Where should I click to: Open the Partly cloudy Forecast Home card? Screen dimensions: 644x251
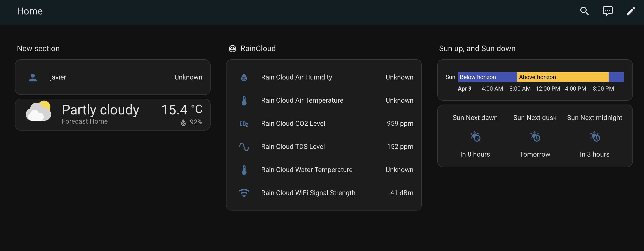click(x=112, y=115)
